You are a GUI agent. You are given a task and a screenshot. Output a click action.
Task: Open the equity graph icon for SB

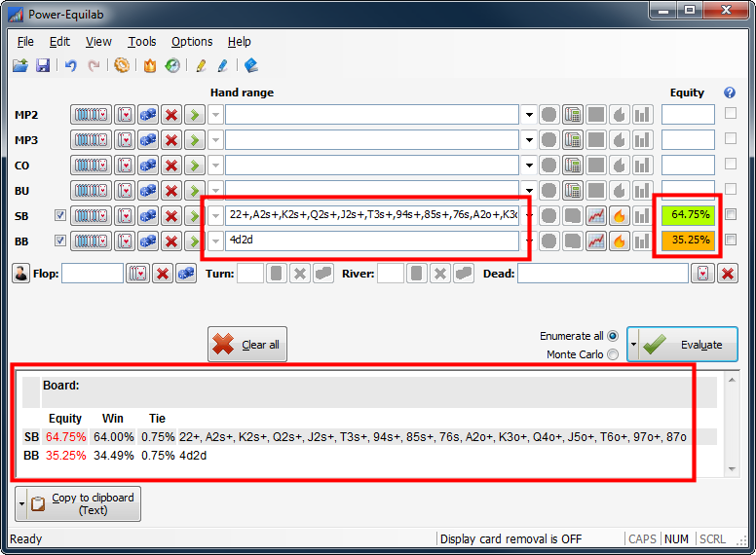click(596, 216)
